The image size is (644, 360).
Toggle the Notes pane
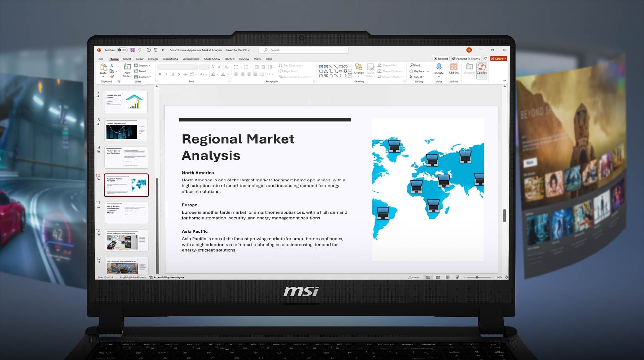tap(414, 277)
